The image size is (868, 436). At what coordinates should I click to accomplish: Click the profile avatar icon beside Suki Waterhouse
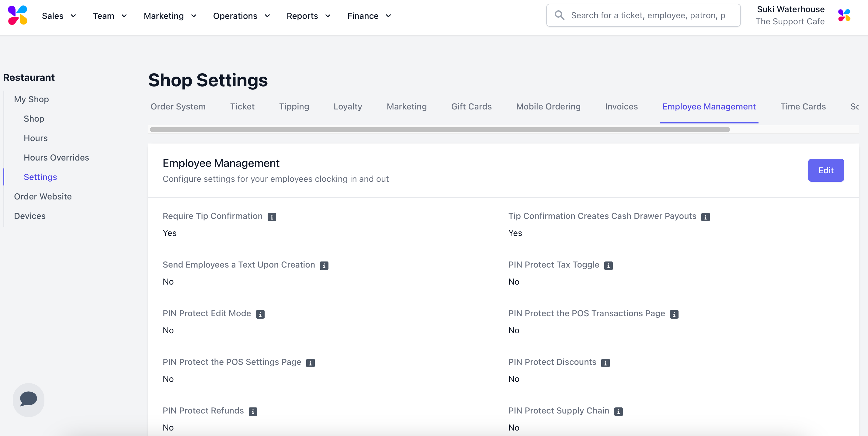[844, 16]
